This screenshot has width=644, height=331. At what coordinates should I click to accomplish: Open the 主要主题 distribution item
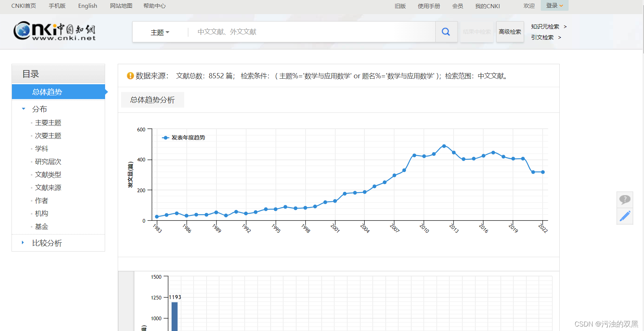tap(48, 122)
